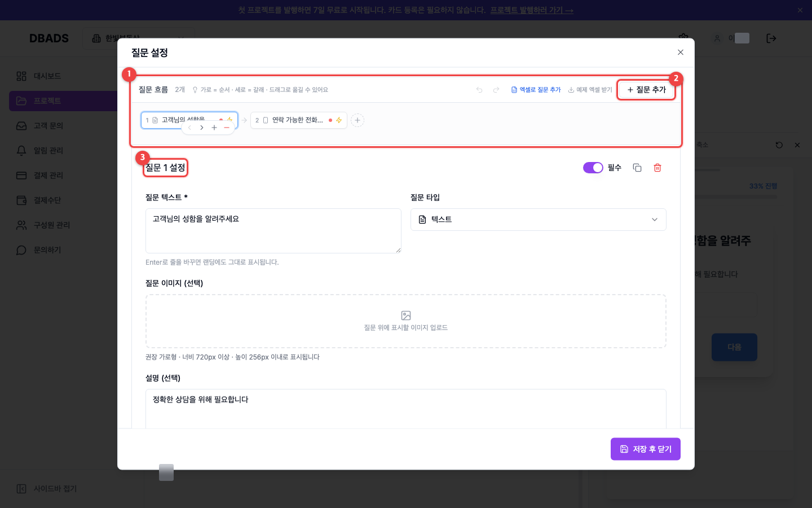Open 결제 관리 in the sidebar
The height and width of the screenshot is (508, 812).
(62, 176)
